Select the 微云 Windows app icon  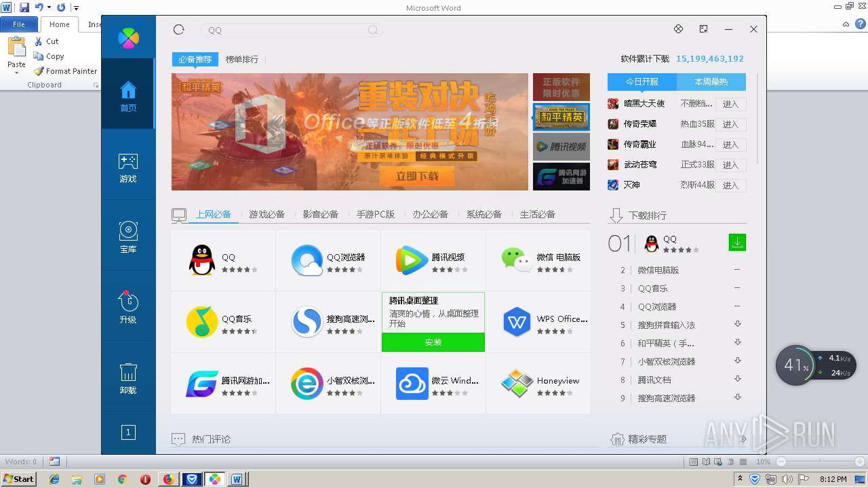[x=412, y=384]
